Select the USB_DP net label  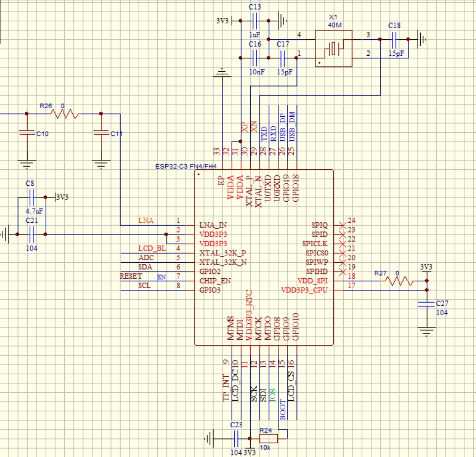coord(282,127)
